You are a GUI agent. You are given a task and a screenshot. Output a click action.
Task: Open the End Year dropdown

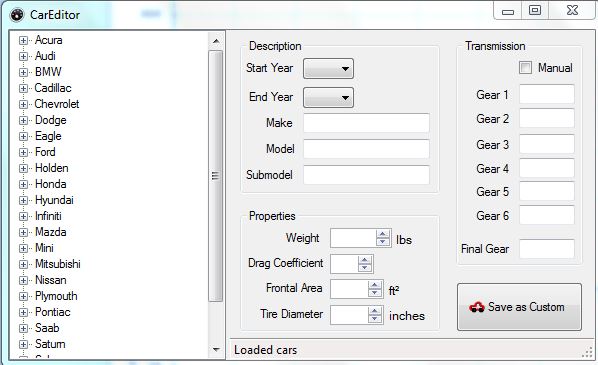pos(328,98)
